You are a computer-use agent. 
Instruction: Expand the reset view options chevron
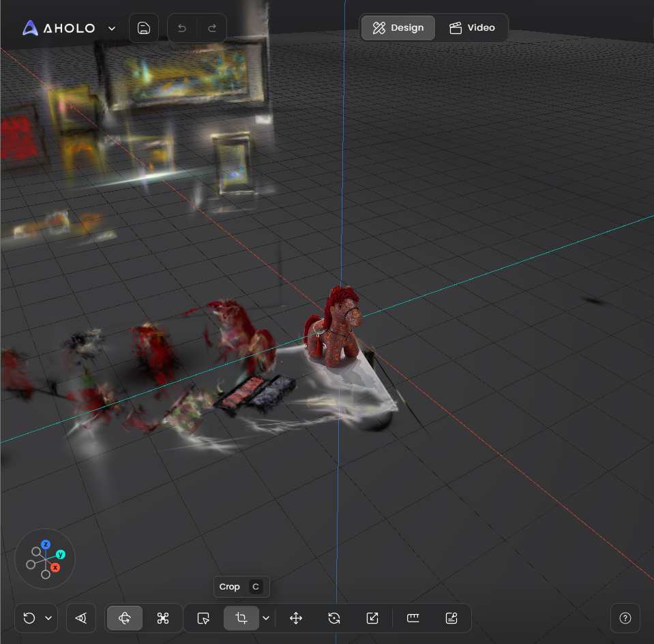click(x=48, y=617)
